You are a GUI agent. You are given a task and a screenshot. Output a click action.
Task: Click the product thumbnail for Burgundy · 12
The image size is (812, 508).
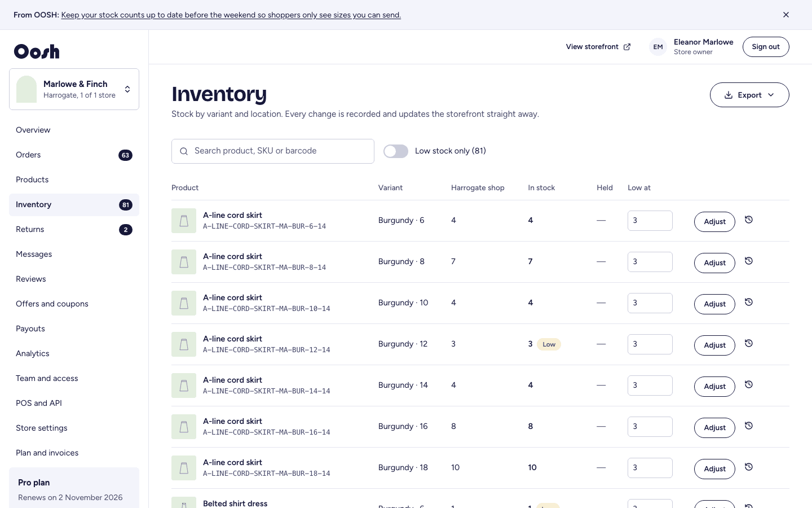pyautogui.click(x=184, y=344)
